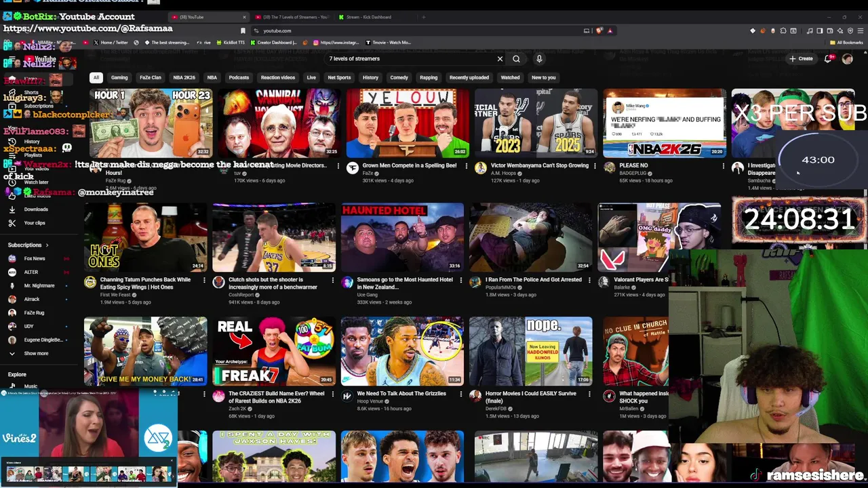Clear the search text with the X

tap(500, 59)
